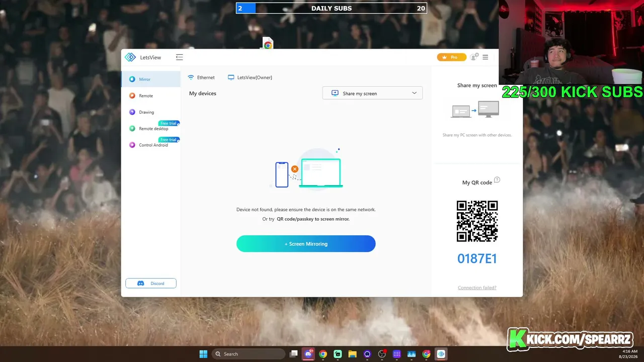Open the Windows Start menu
The image size is (644, 362).
(x=203, y=354)
